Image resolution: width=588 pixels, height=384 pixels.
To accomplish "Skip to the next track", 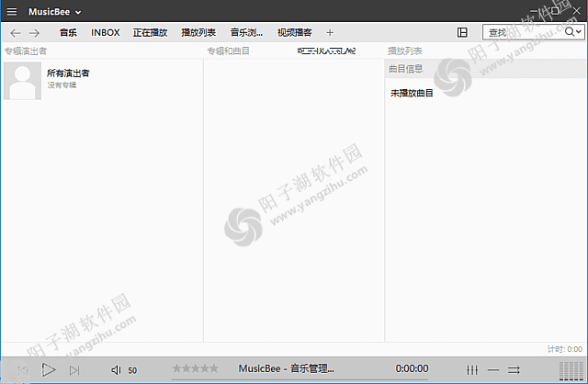I will tap(74, 370).
